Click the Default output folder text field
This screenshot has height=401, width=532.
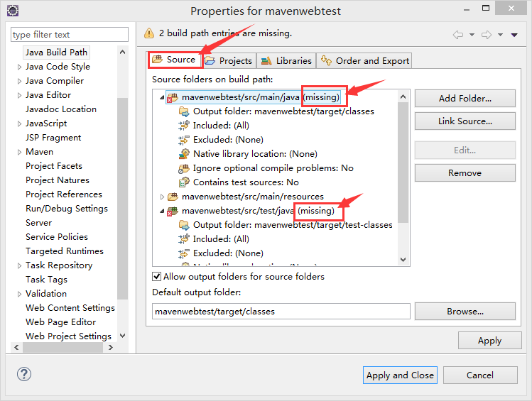(x=281, y=311)
